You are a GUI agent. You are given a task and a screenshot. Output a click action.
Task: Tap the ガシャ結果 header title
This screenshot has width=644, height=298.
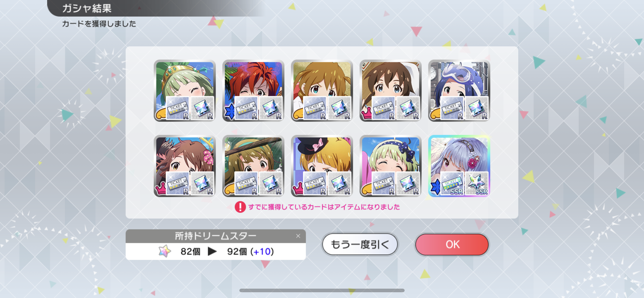point(87,8)
